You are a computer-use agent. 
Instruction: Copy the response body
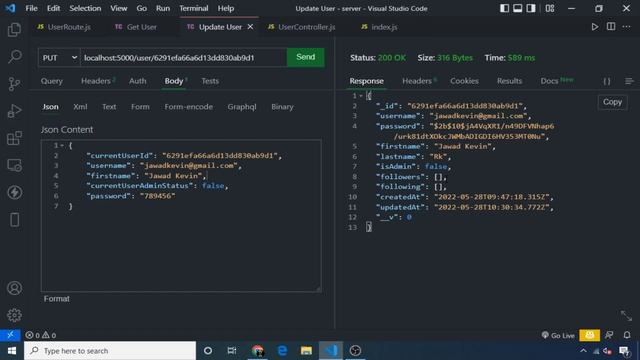[612, 102]
